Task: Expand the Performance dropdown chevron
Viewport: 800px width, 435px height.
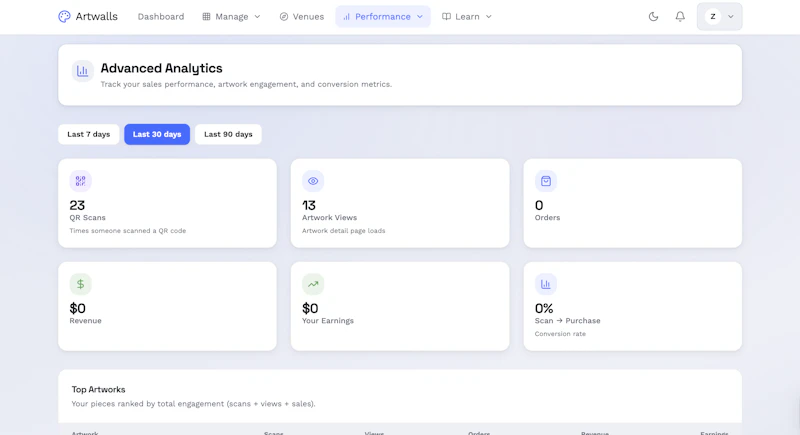Action: coord(420,16)
